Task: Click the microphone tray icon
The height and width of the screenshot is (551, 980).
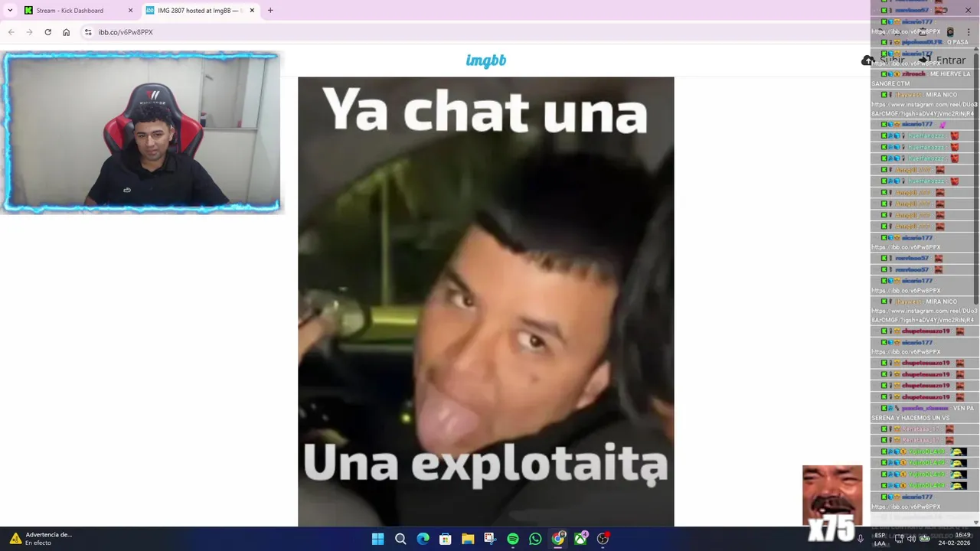Action: click(861, 539)
